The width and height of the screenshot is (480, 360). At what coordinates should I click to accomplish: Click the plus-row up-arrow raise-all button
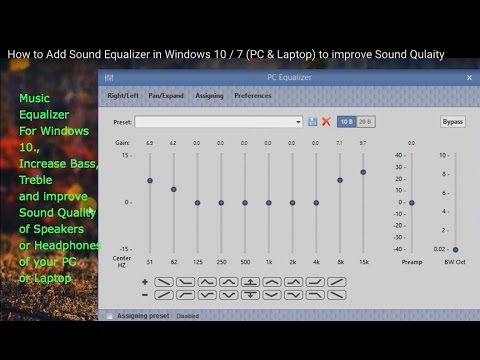250,282
